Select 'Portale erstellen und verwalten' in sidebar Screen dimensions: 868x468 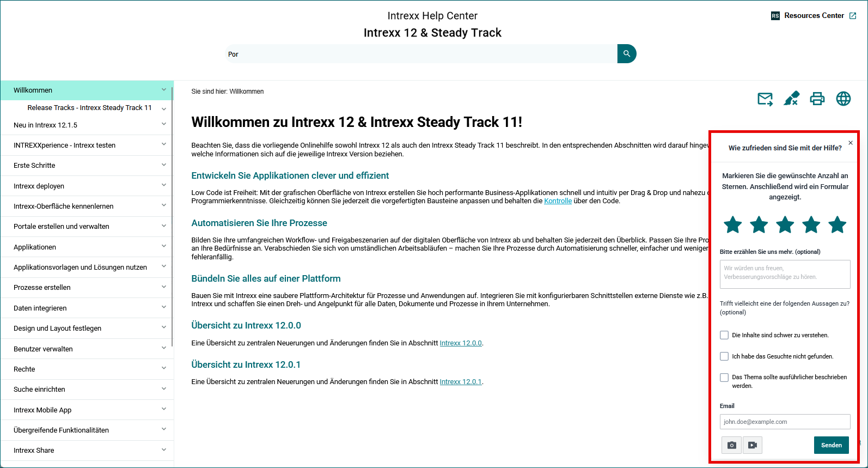point(62,227)
